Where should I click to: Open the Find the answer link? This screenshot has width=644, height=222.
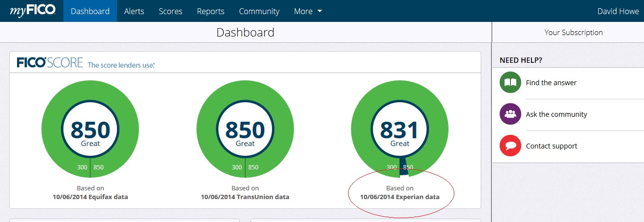coord(551,83)
